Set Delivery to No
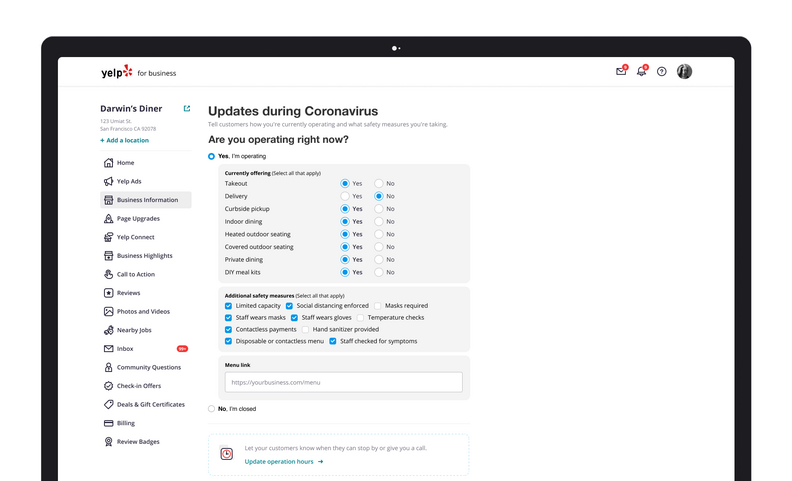792x481 pixels. click(x=378, y=196)
